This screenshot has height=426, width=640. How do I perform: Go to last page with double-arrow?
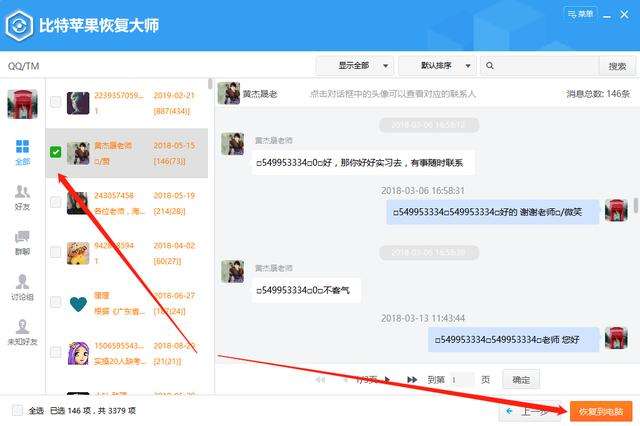click(x=412, y=380)
